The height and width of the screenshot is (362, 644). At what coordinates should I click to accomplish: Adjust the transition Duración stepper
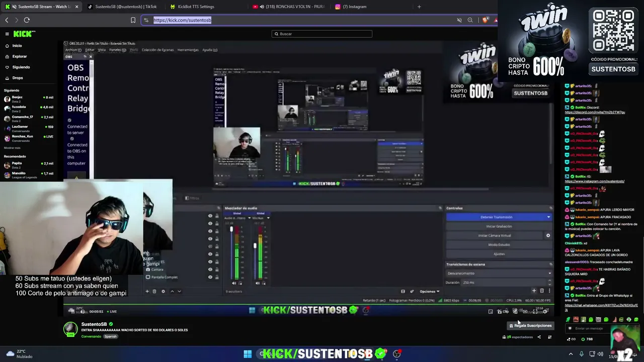549,283
